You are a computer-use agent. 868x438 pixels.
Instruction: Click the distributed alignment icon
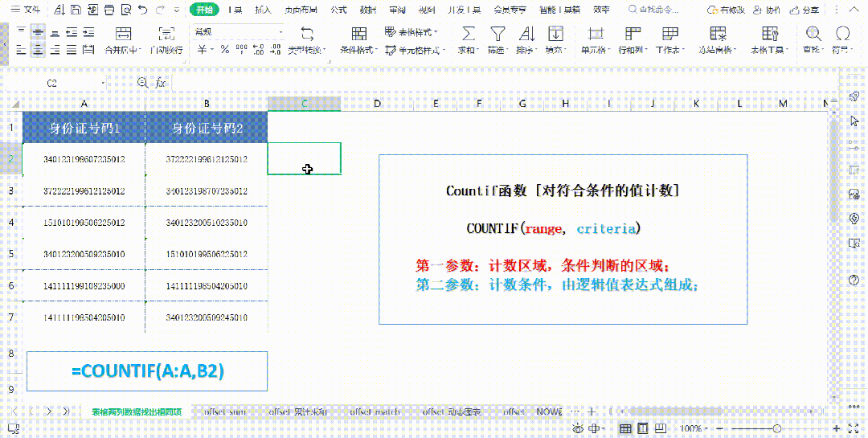click(88, 50)
